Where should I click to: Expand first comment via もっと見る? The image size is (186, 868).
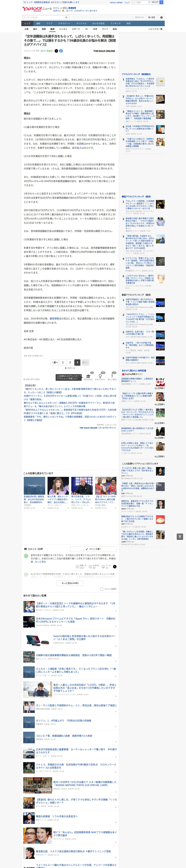pyautogui.click(x=41, y=562)
